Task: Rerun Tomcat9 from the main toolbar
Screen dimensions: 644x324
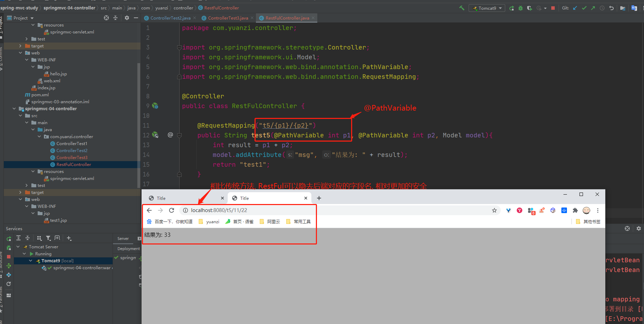Action: coord(512,8)
